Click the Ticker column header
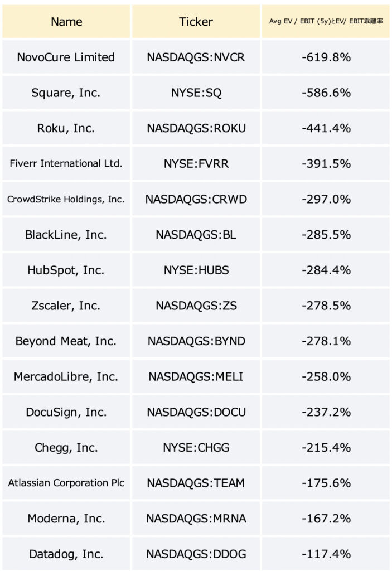The height and width of the screenshot is (571, 392). tap(196, 22)
